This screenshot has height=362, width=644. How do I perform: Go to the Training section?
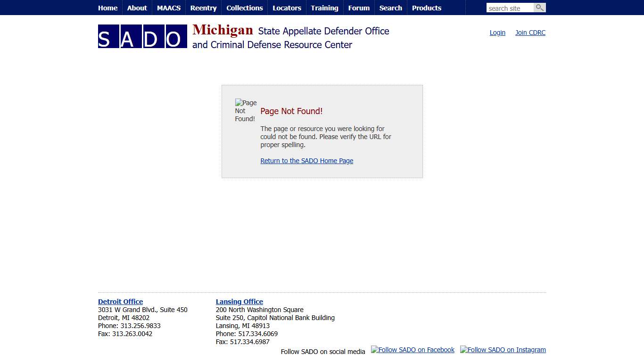click(324, 8)
